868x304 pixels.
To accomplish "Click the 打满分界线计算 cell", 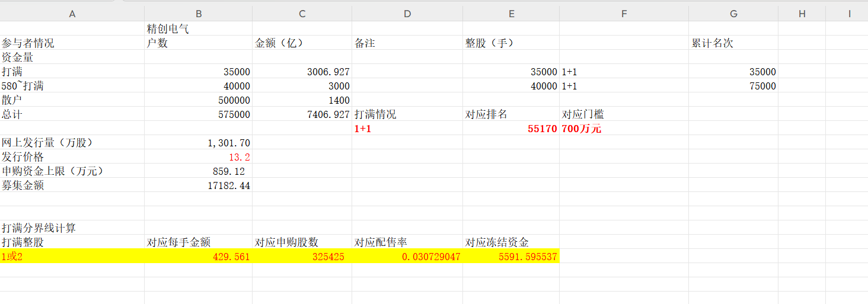I will tap(72, 228).
